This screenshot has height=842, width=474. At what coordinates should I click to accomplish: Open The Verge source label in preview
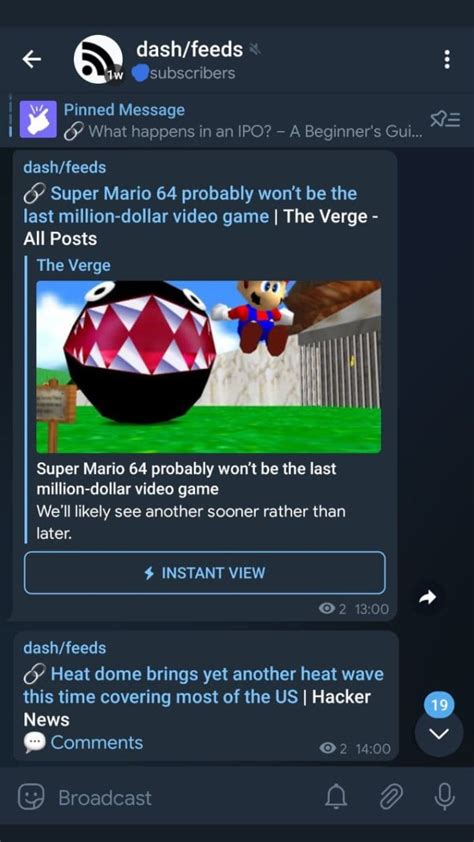pos(74,265)
